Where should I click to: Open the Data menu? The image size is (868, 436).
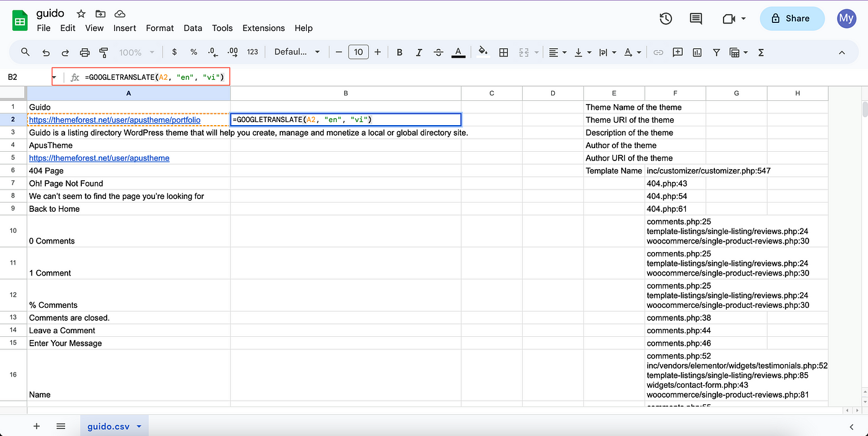click(193, 28)
